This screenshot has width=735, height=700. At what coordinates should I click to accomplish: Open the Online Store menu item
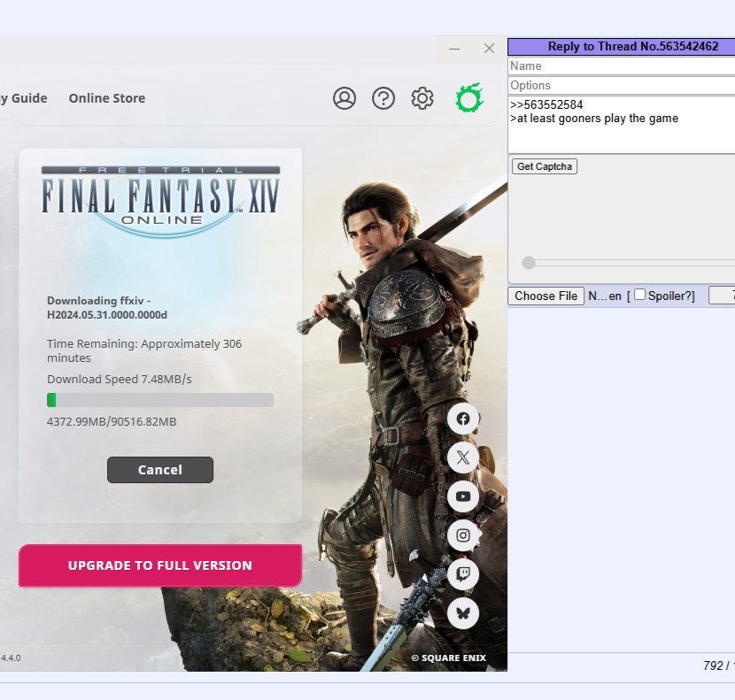pos(107,98)
